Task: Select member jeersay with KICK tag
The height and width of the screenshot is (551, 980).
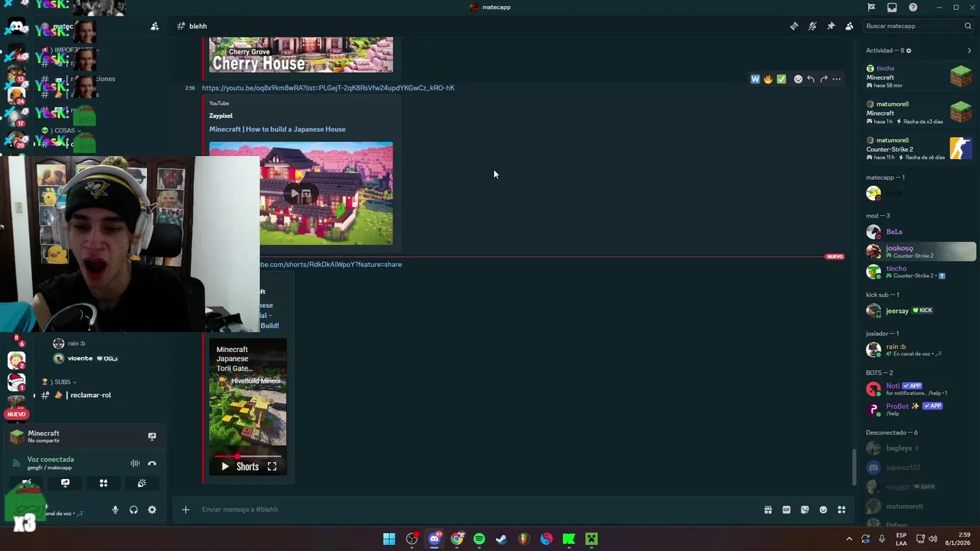Action: tap(919, 311)
